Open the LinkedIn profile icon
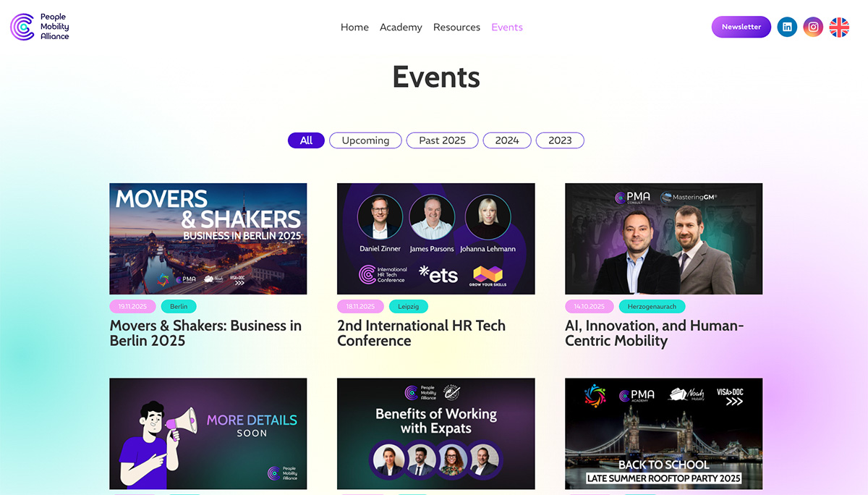868x495 pixels. click(x=787, y=27)
